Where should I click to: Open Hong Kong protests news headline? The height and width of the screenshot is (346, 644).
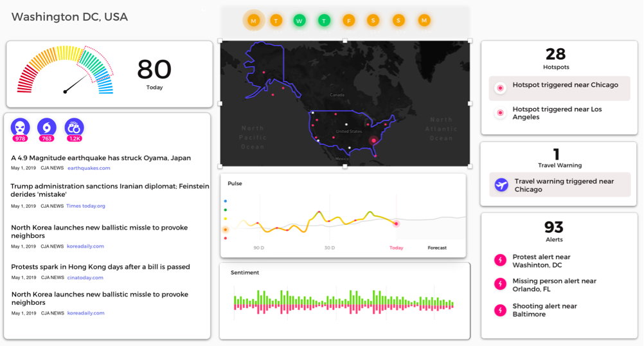tap(100, 266)
